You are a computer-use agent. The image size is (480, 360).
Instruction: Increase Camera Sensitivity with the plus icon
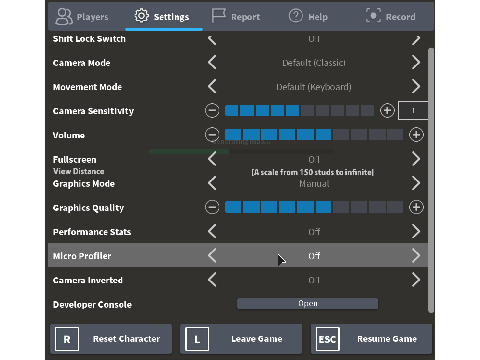click(x=387, y=111)
